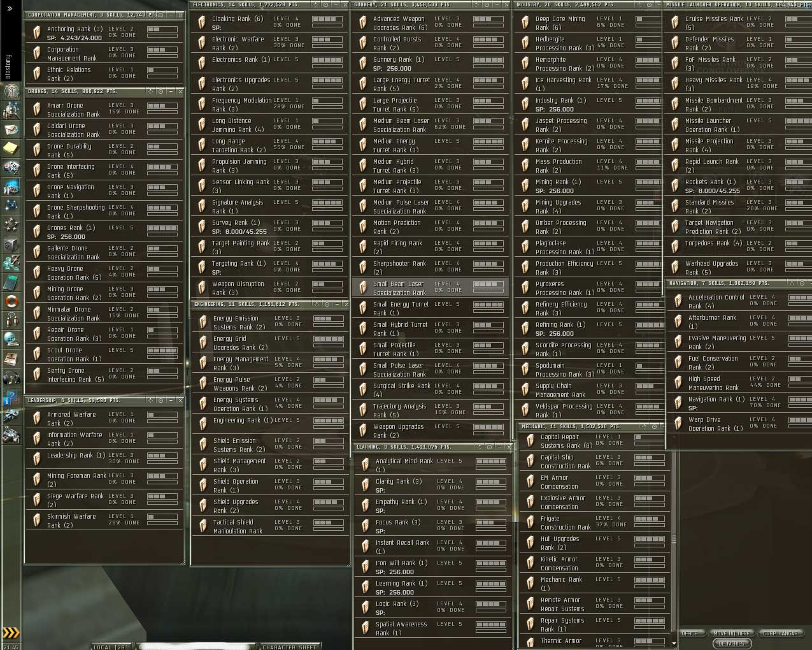Open the lifebuoy help icon in sidebar
Screen dimensions: 812x650
coord(11,301)
